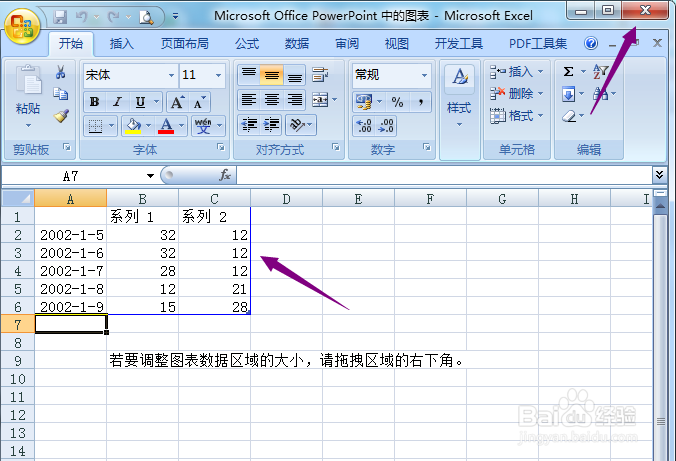Select column D header

(x=286, y=199)
